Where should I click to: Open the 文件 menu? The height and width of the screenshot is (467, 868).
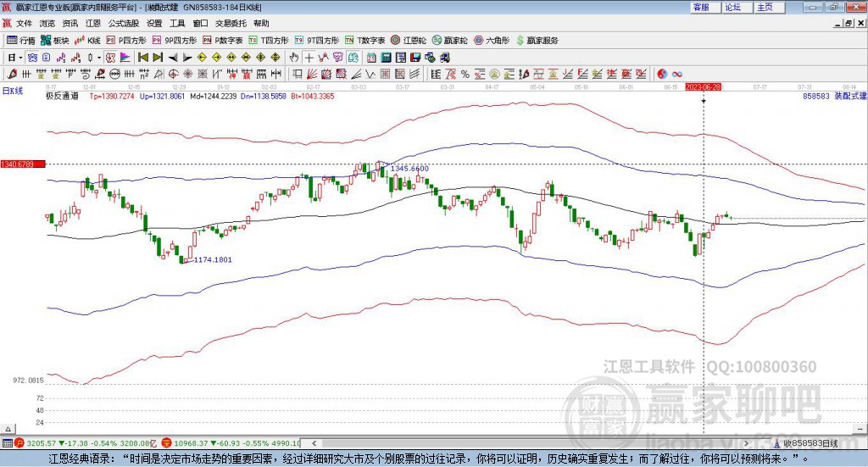tap(25, 23)
